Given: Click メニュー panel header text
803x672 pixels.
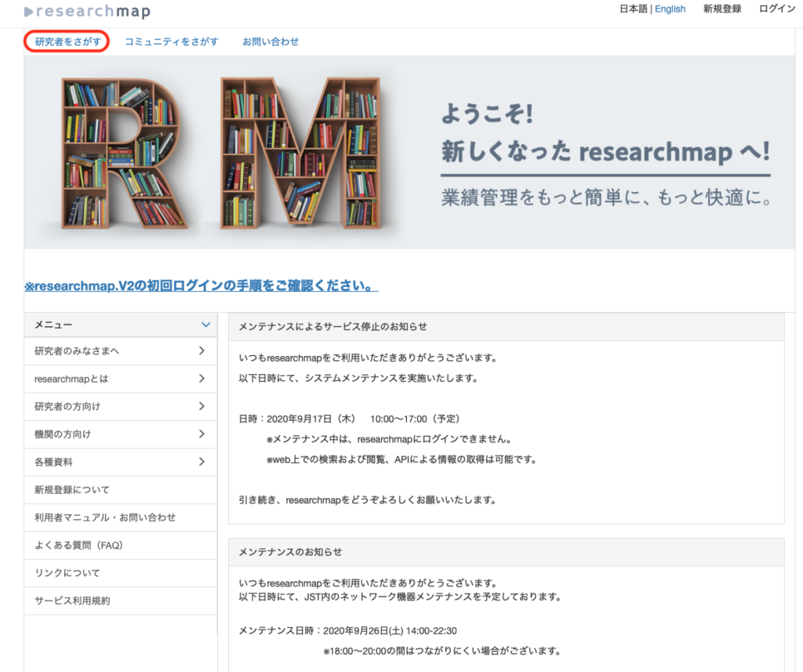Looking at the screenshot, I should click(x=53, y=325).
